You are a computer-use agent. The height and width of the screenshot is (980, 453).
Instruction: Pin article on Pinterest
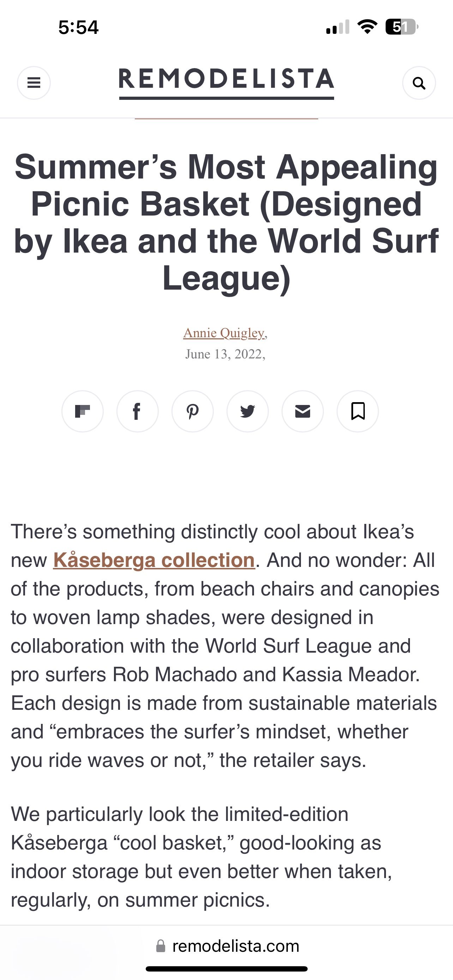click(193, 411)
